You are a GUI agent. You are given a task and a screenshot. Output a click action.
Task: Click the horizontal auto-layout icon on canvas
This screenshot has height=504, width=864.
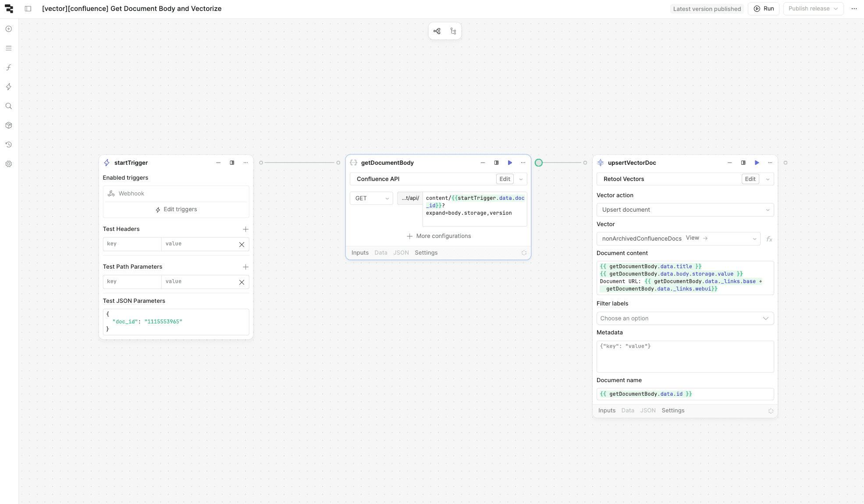pos(437,31)
